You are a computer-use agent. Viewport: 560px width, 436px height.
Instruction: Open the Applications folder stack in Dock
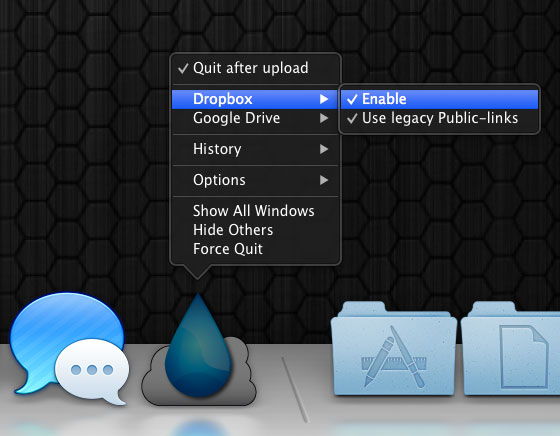394,349
